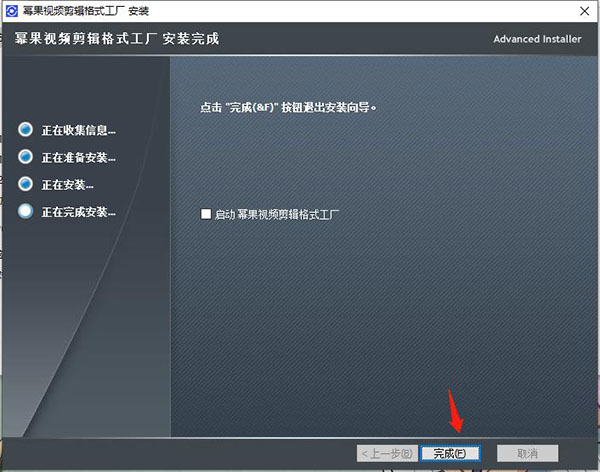Click the 正在收集信息 step indicator
The width and height of the screenshot is (600, 472).
(26, 129)
